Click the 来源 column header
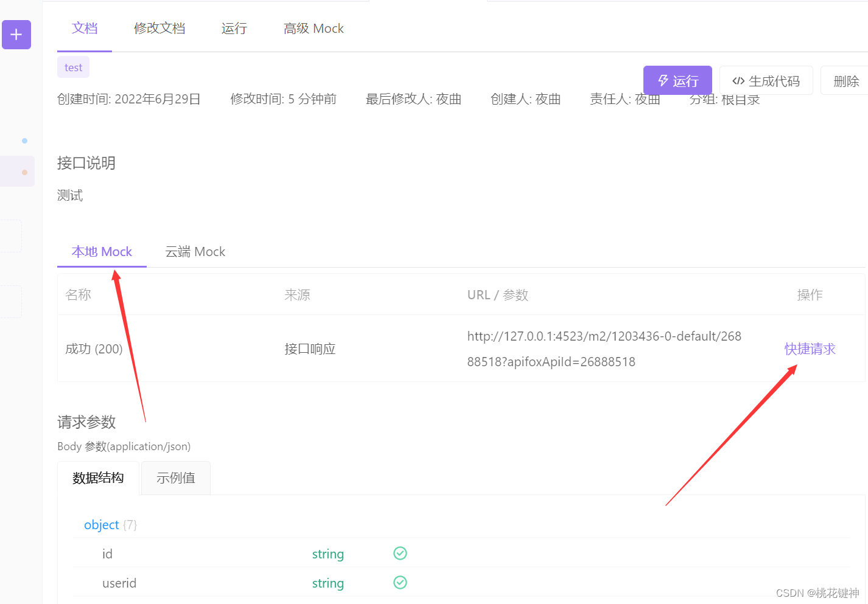Viewport: 868px width, 604px height. (x=297, y=295)
